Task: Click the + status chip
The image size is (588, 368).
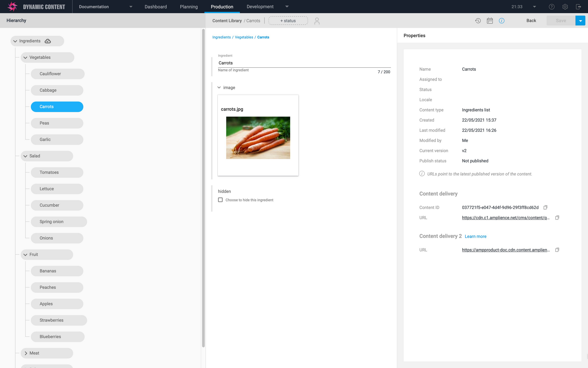Action: coord(288,20)
